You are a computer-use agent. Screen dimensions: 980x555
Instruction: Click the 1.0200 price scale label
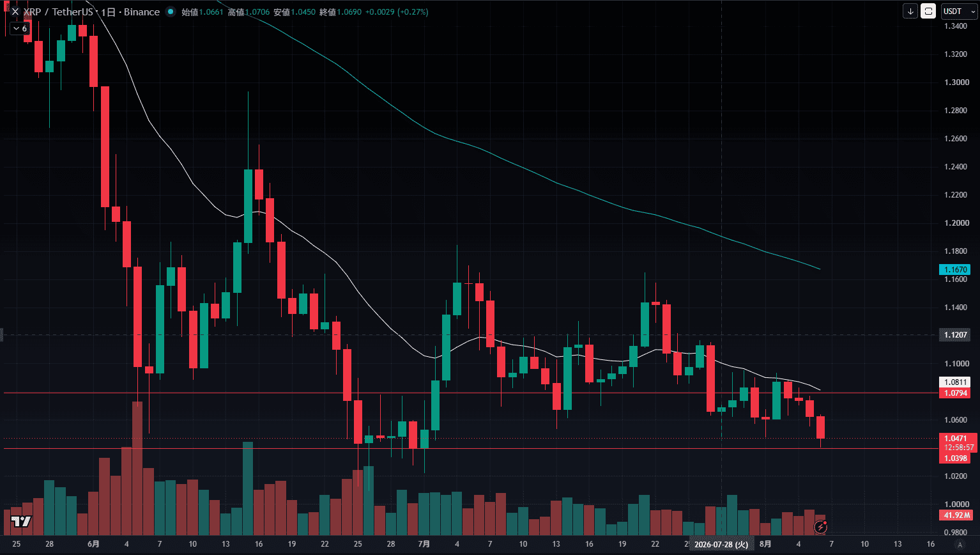[x=956, y=476]
